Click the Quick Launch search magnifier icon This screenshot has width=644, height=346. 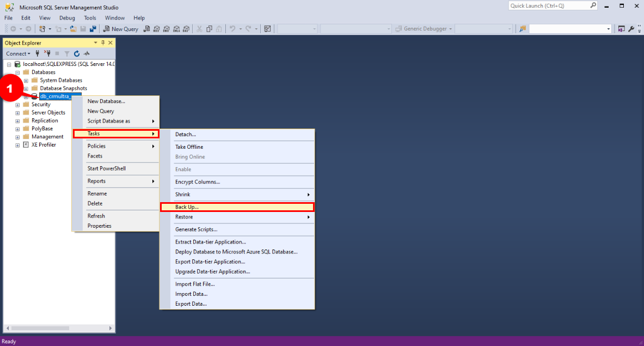click(593, 5)
